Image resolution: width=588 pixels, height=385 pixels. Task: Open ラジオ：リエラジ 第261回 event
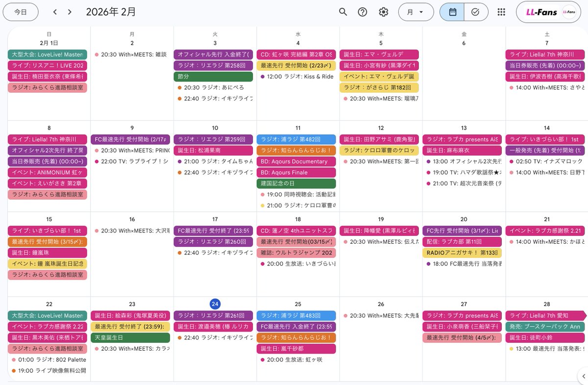(213, 315)
